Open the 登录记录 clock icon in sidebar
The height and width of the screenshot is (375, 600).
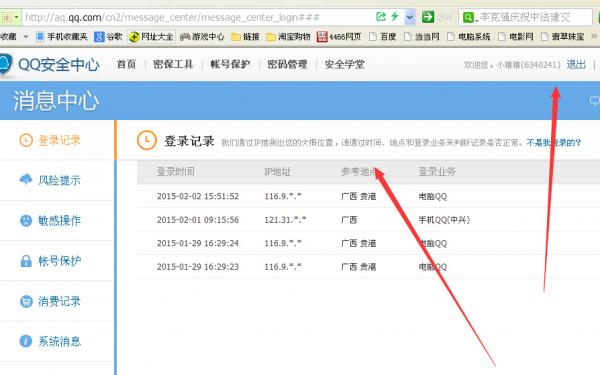[26, 140]
